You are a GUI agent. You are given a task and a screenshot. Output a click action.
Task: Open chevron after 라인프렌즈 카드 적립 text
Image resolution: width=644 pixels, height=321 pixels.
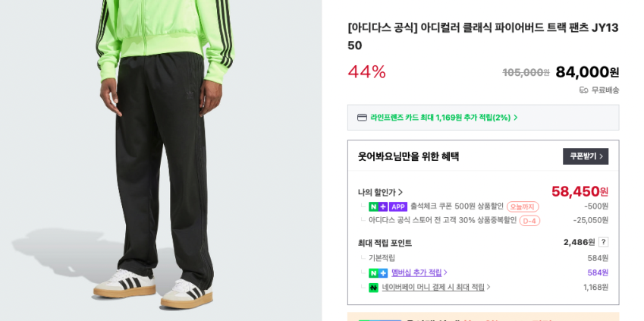[516, 118]
